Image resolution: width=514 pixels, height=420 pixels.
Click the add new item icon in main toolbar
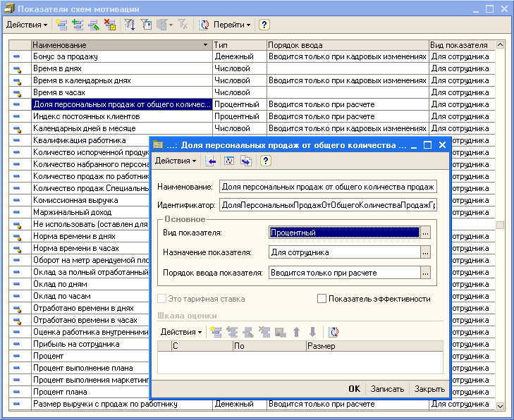[x=61, y=25]
